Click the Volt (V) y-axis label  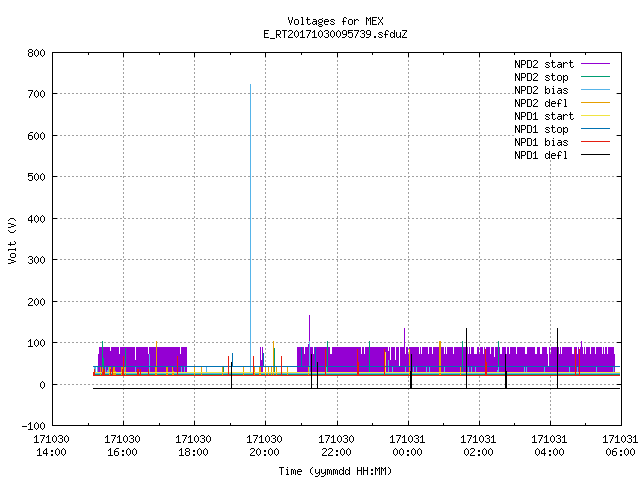12,240
